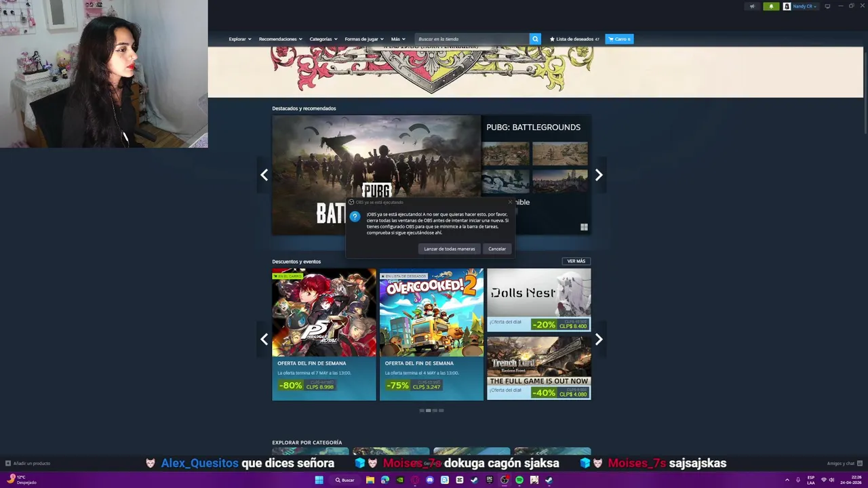Expand the Explorar store menu
The width and height of the screenshot is (868, 488).
(x=240, y=39)
